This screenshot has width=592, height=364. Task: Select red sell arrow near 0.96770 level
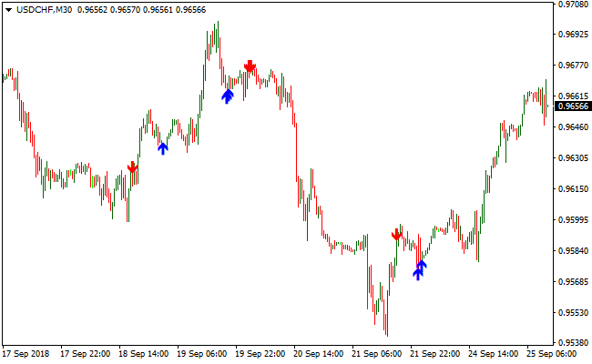click(x=250, y=66)
